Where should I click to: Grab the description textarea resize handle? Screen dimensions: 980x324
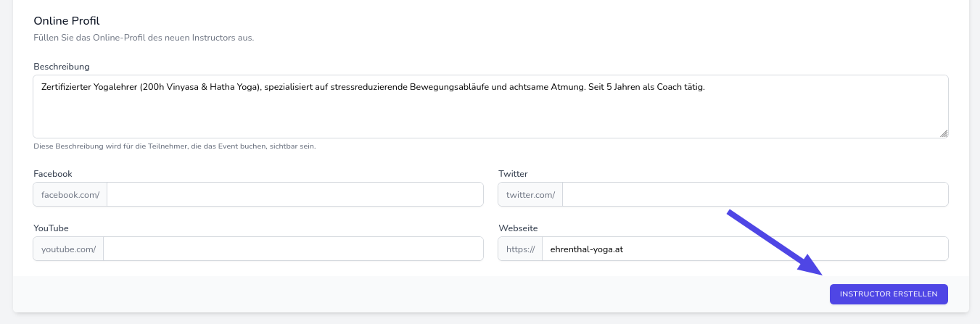pos(944,133)
